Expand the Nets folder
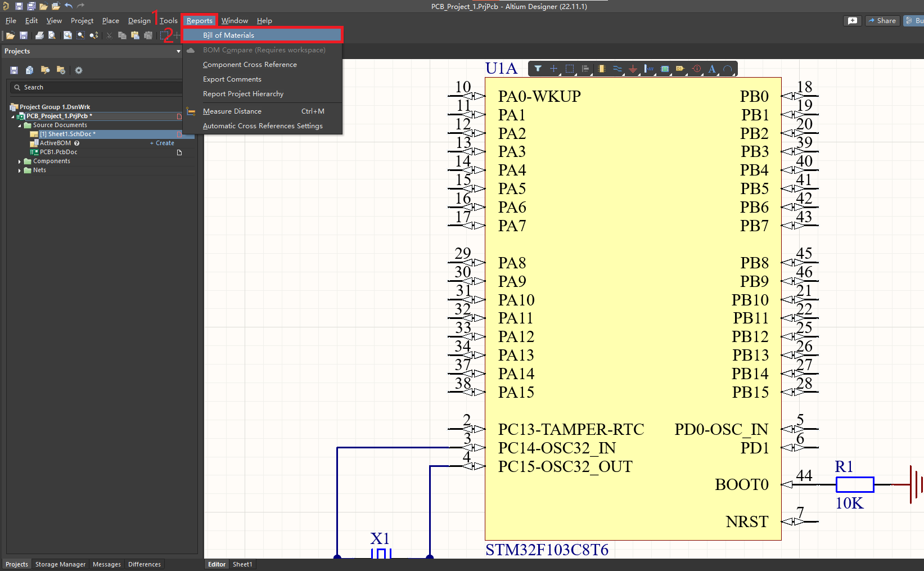The height and width of the screenshot is (571, 924). (x=20, y=170)
